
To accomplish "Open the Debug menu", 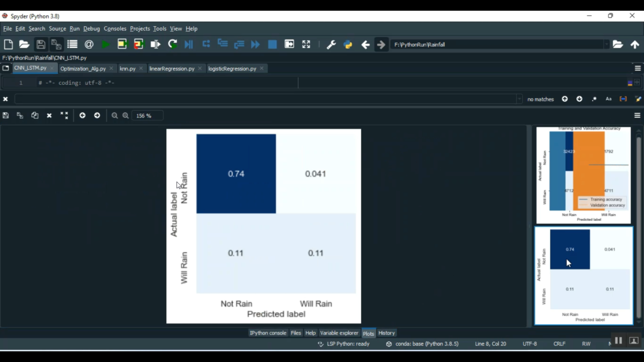I will [91, 29].
